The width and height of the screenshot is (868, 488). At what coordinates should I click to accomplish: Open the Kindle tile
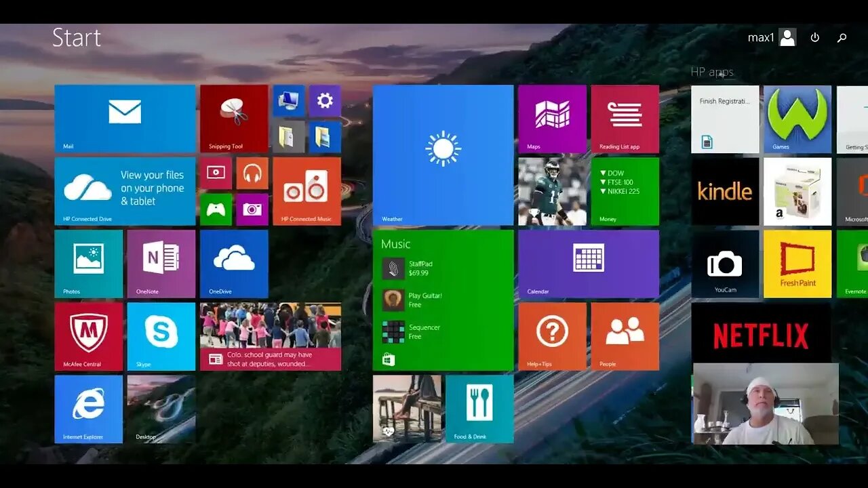(725, 192)
